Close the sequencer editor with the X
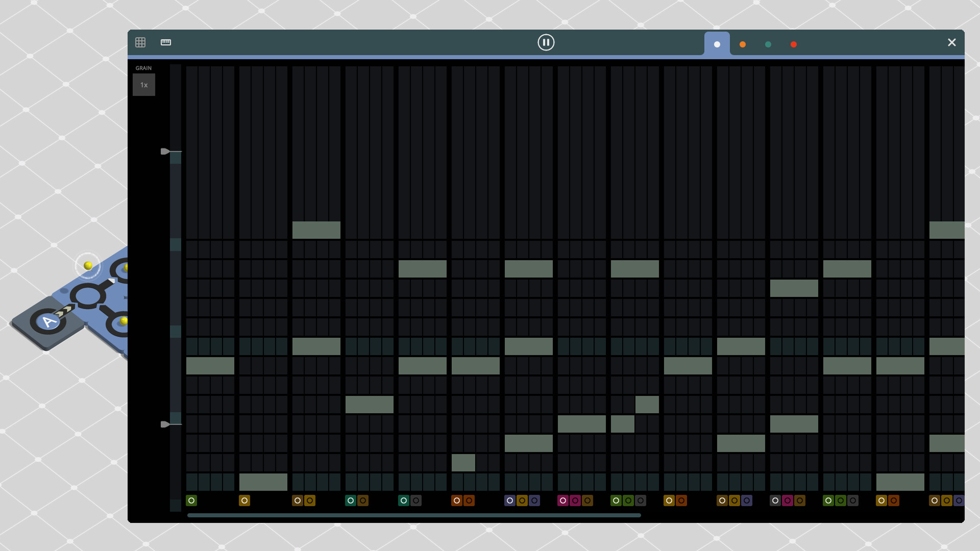The height and width of the screenshot is (551, 980). coord(951,42)
